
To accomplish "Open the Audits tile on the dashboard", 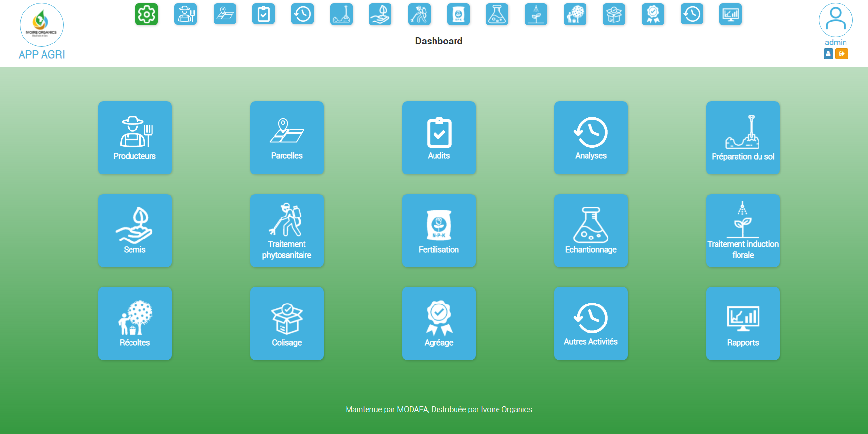I will click(439, 138).
